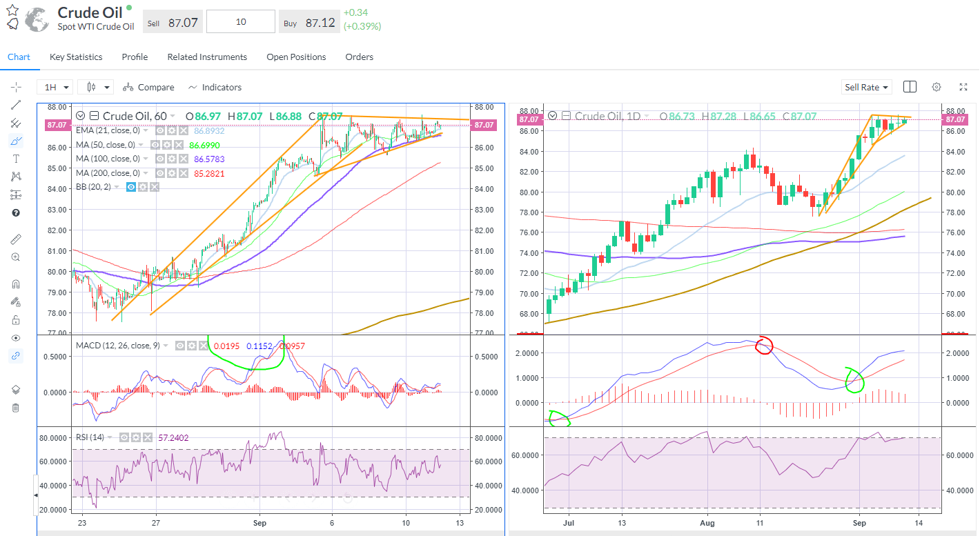Select the text annotation tool

point(16,159)
